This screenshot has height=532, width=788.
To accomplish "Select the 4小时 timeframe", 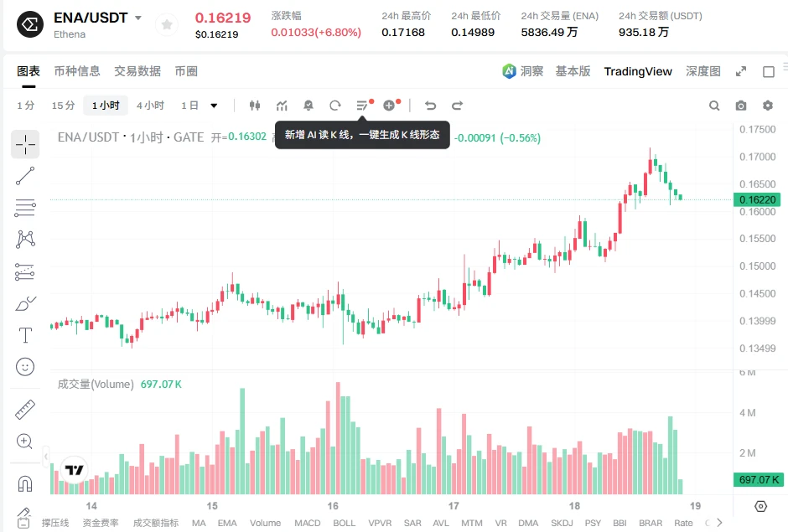I will tap(150, 106).
